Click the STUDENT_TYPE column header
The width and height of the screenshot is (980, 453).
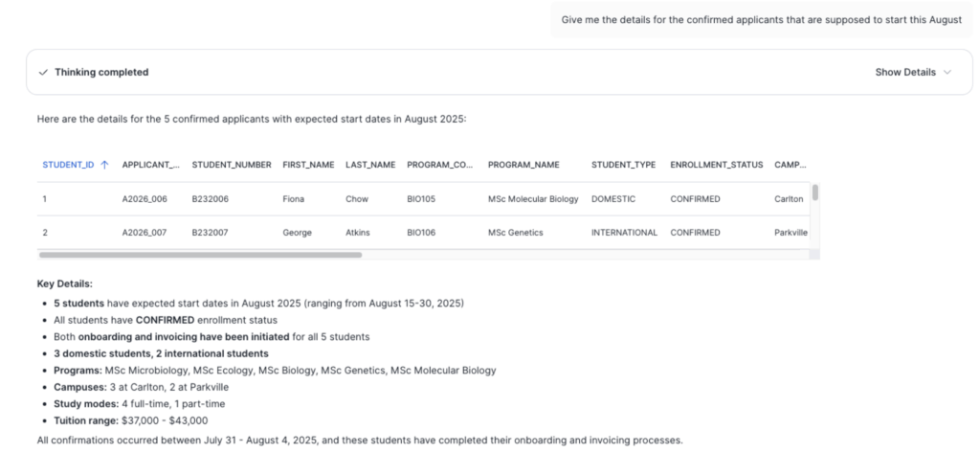[x=623, y=165]
